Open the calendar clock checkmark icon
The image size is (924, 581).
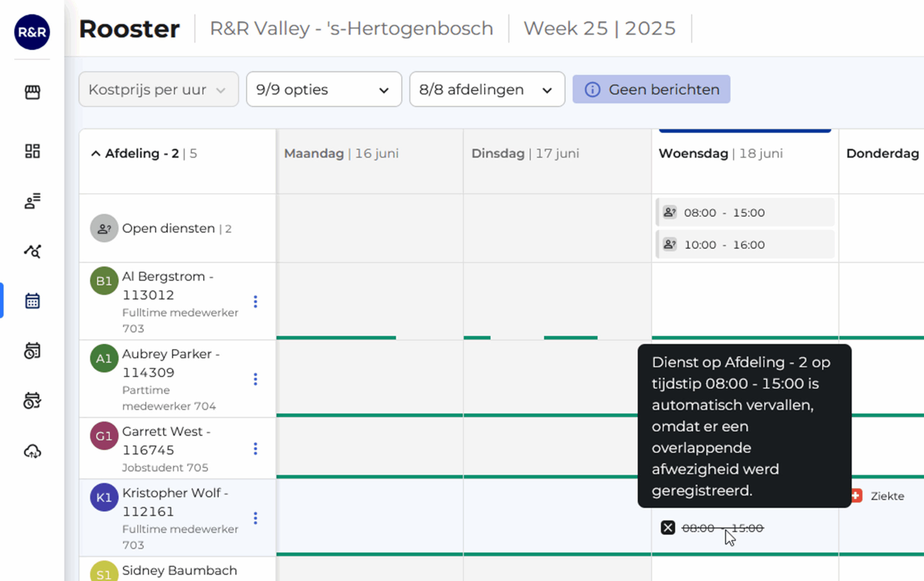pyautogui.click(x=32, y=401)
